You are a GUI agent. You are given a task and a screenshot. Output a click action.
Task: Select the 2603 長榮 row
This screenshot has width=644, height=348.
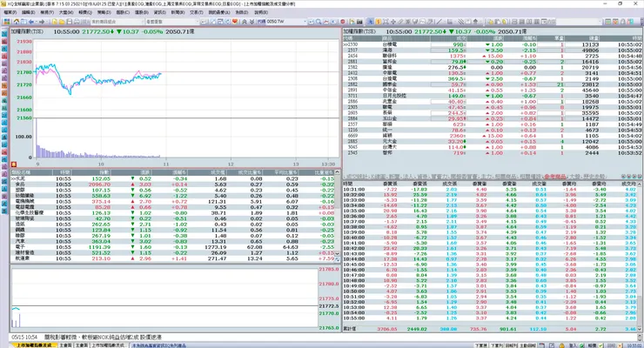[x=493, y=112]
